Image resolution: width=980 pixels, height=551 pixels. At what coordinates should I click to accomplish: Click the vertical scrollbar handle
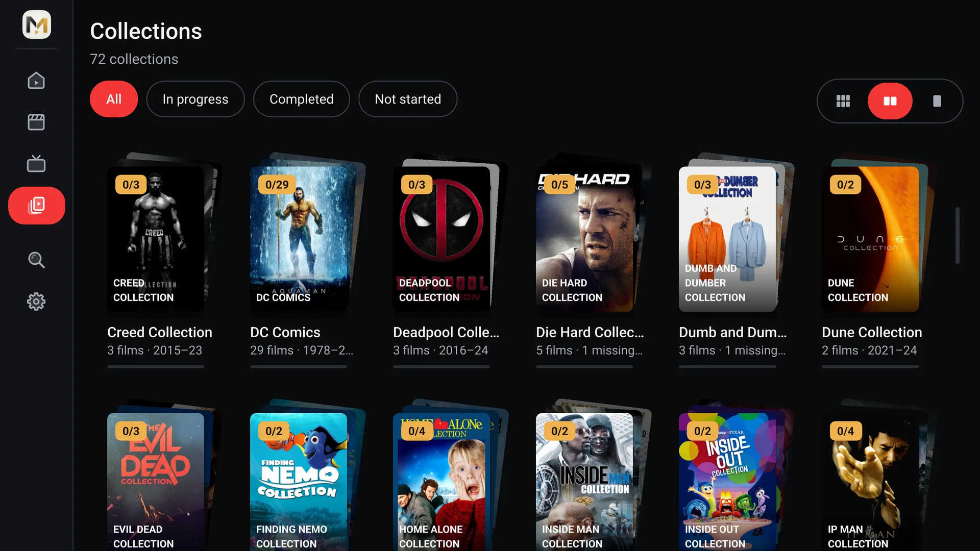coord(958,236)
